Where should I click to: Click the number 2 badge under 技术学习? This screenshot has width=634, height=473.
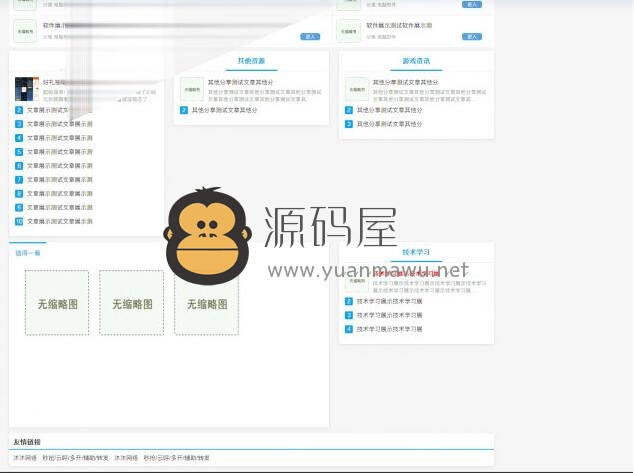[349, 301]
